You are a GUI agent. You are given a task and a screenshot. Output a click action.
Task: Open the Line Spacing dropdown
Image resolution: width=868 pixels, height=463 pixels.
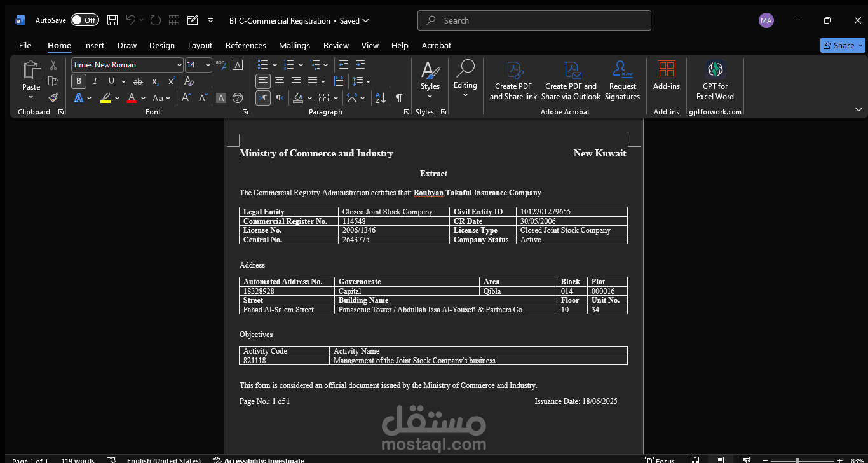(361, 81)
